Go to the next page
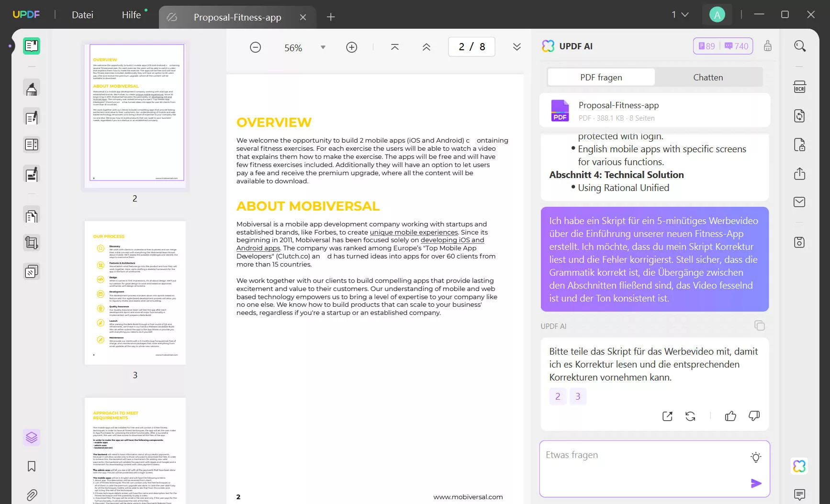Image resolution: width=830 pixels, height=504 pixels. click(x=517, y=47)
